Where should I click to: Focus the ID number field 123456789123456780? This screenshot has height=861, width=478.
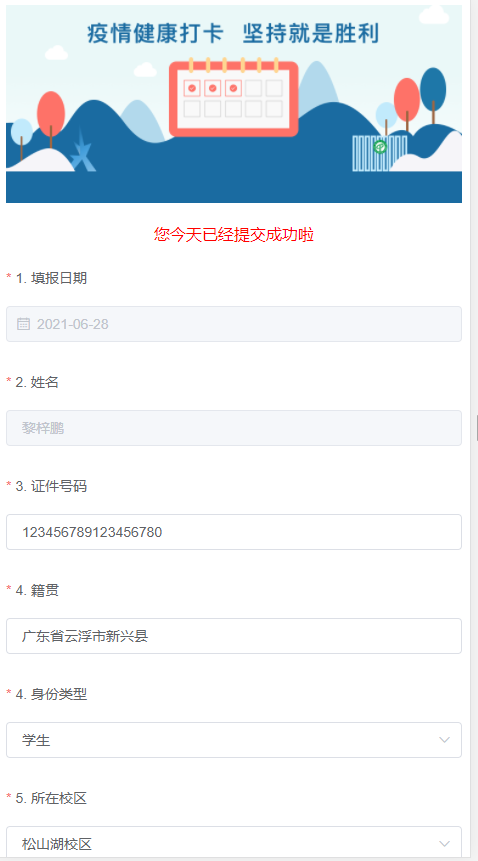click(x=234, y=532)
